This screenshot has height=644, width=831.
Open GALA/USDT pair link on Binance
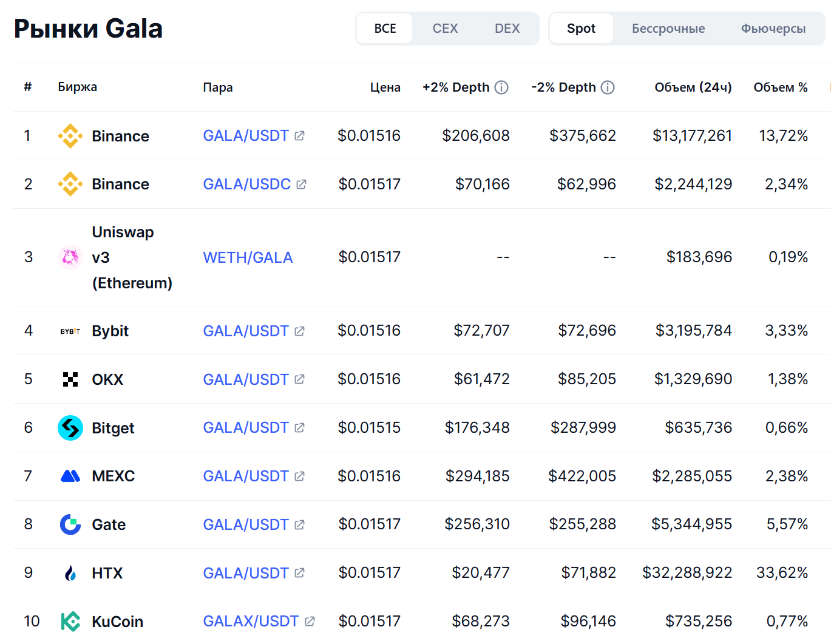click(246, 136)
